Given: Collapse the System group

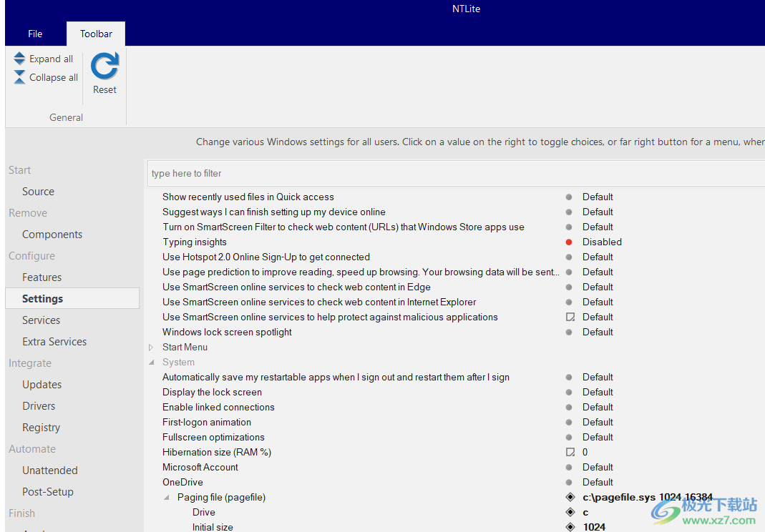Looking at the screenshot, I should point(151,363).
